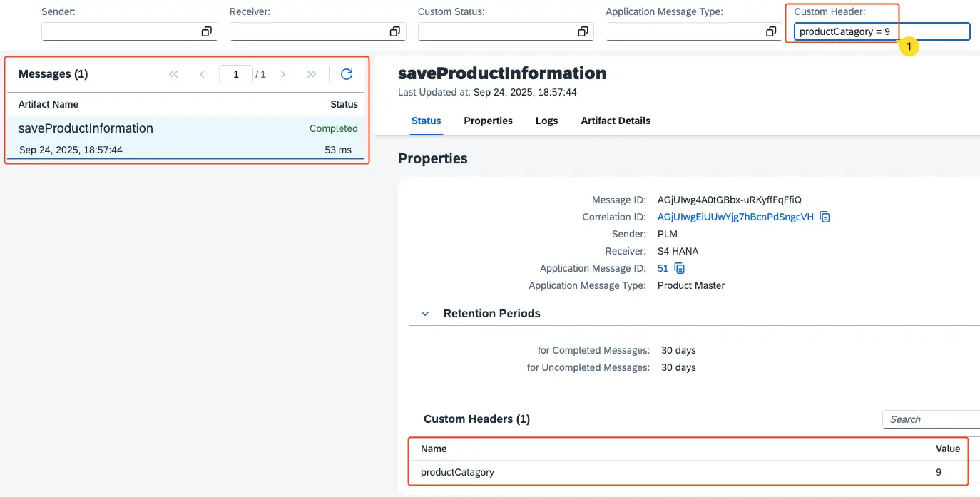The height and width of the screenshot is (497, 980).
Task: Open the Logs tab
Action: coord(546,121)
